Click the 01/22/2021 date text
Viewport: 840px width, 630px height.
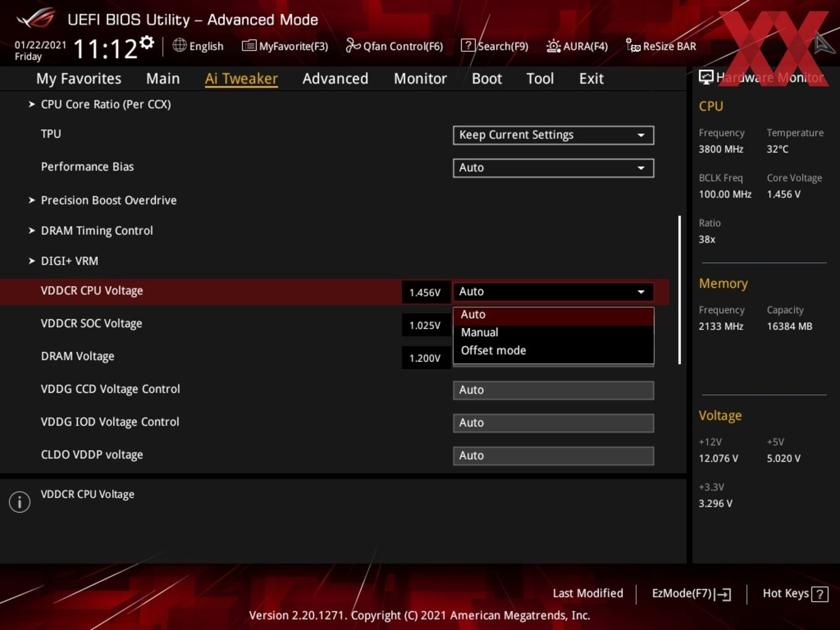pyautogui.click(x=40, y=45)
